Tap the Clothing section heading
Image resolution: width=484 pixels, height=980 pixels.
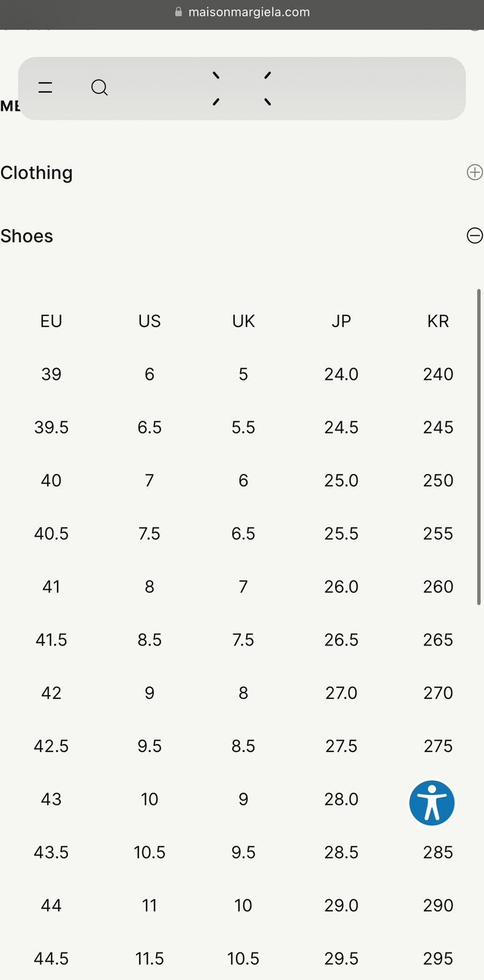click(x=37, y=173)
